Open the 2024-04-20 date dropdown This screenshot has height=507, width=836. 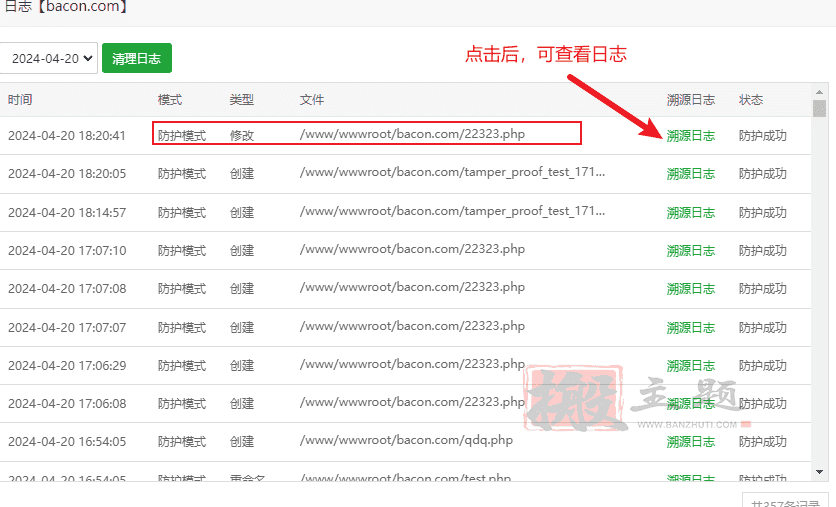(x=48, y=58)
